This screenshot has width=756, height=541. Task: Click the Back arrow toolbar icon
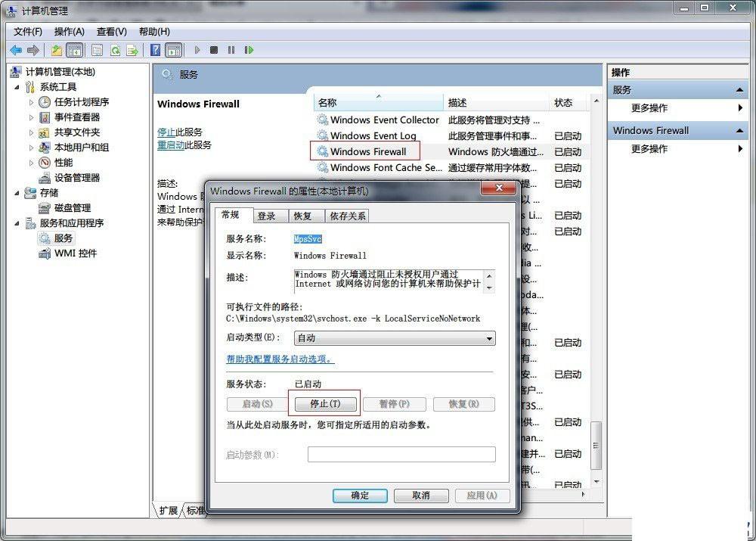pyautogui.click(x=16, y=50)
